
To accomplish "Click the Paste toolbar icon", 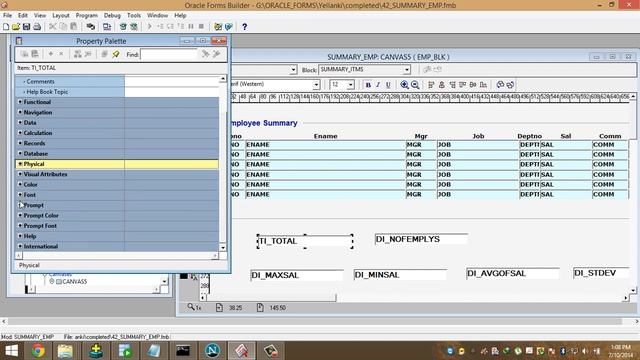I will point(74,27).
